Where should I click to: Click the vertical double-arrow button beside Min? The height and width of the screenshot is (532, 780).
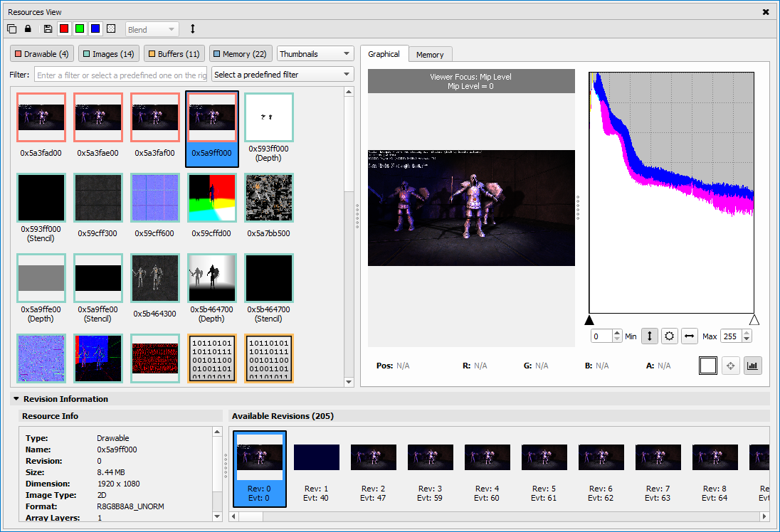click(649, 336)
